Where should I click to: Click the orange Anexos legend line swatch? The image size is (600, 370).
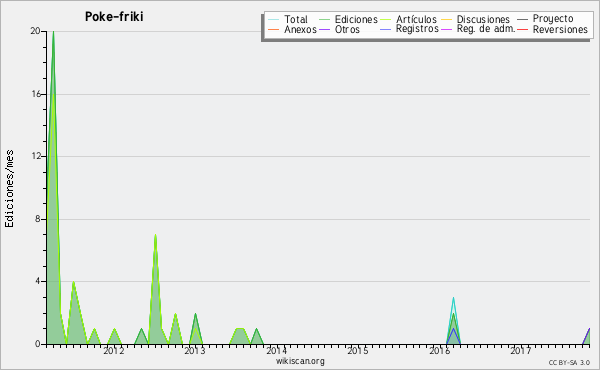point(274,29)
